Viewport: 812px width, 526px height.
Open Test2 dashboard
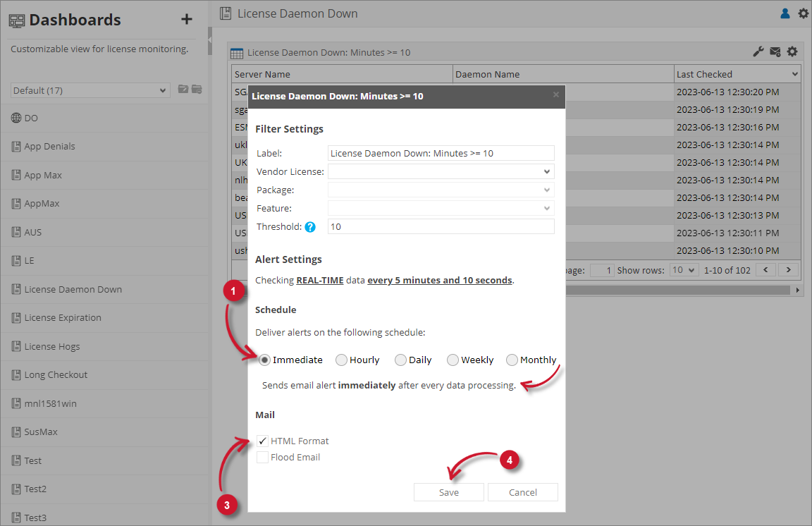(x=104, y=489)
